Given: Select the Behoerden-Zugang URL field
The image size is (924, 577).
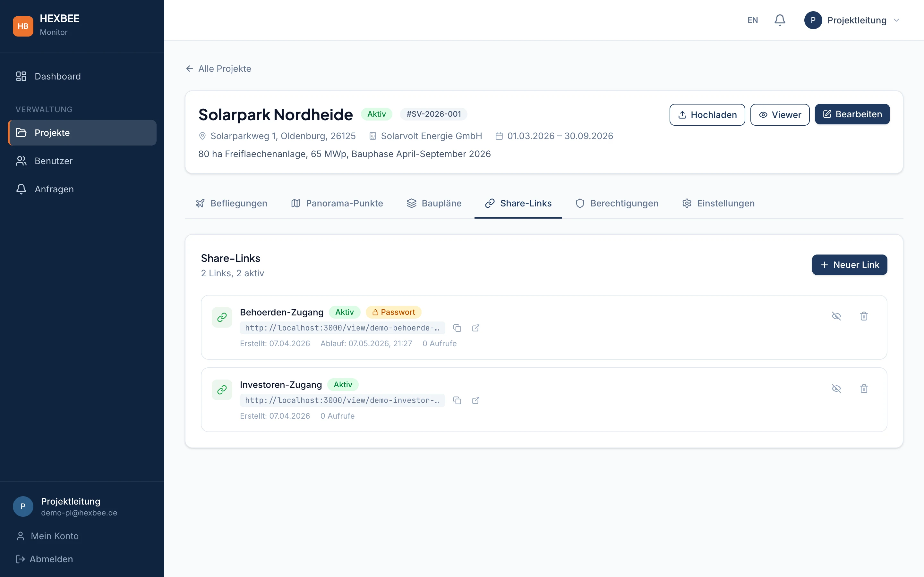Looking at the screenshot, I should 342,328.
